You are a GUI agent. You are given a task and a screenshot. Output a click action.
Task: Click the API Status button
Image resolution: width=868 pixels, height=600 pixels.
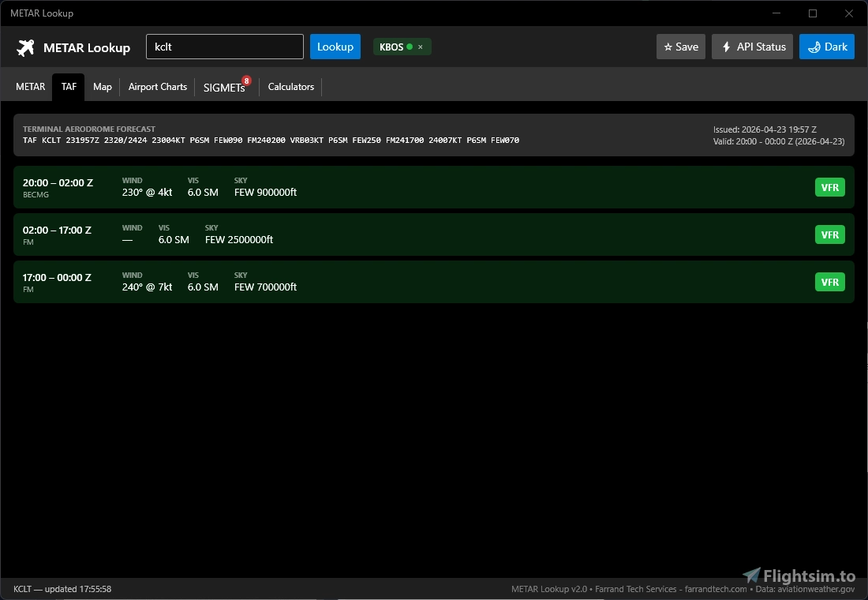[x=752, y=47]
